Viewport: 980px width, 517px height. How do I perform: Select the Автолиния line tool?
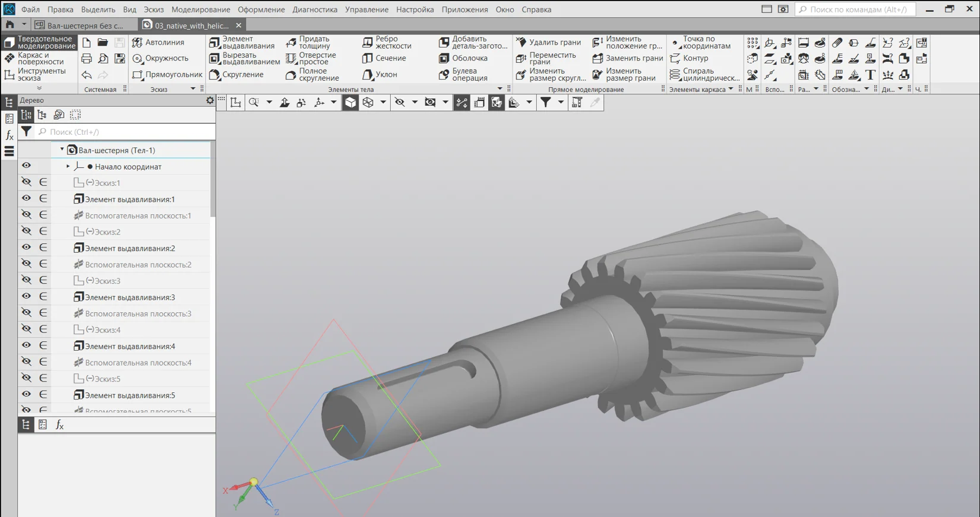[158, 42]
